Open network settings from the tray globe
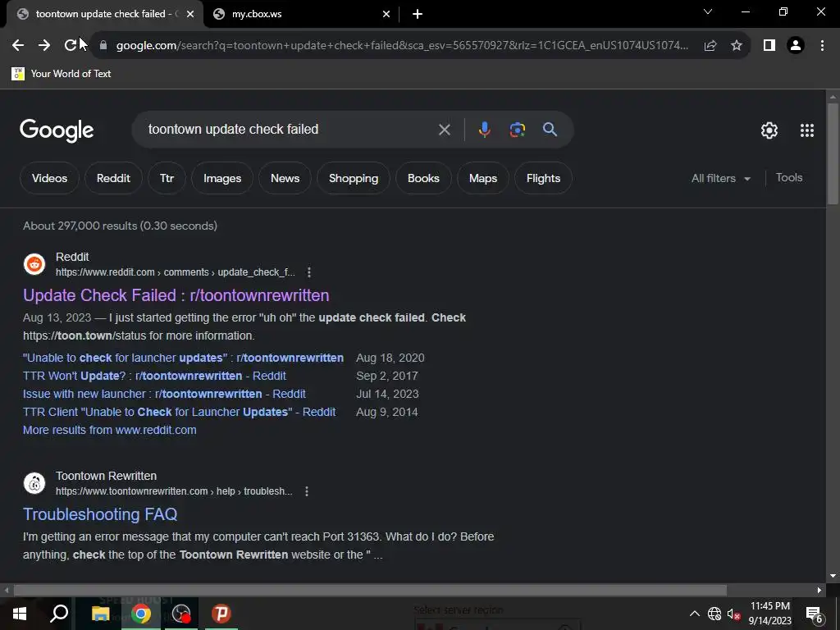 point(714,614)
